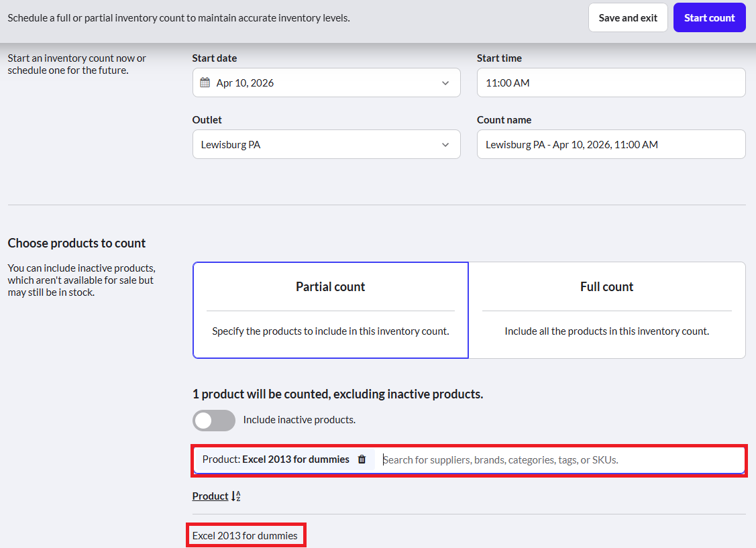
Task: Click the Start count button
Action: tap(709, 18)
